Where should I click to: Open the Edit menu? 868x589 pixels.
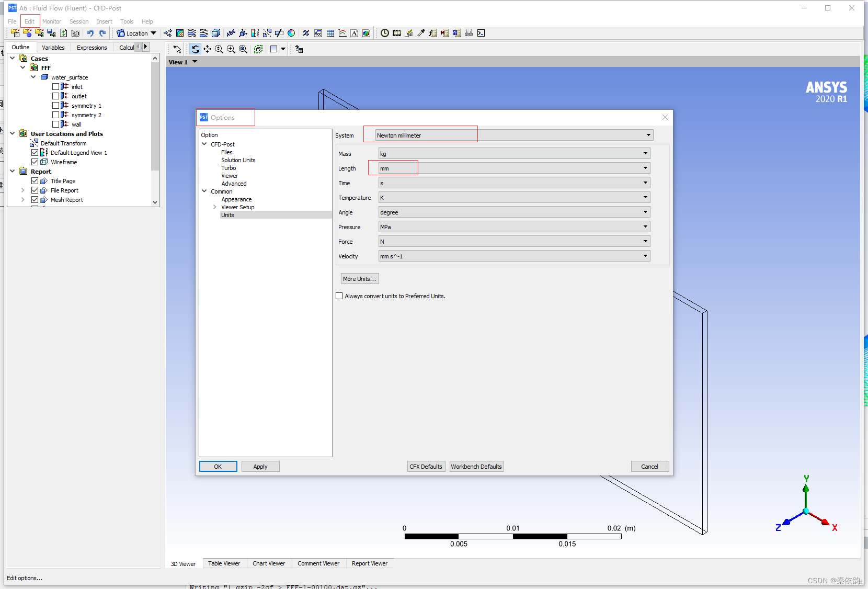click(30, 21)
